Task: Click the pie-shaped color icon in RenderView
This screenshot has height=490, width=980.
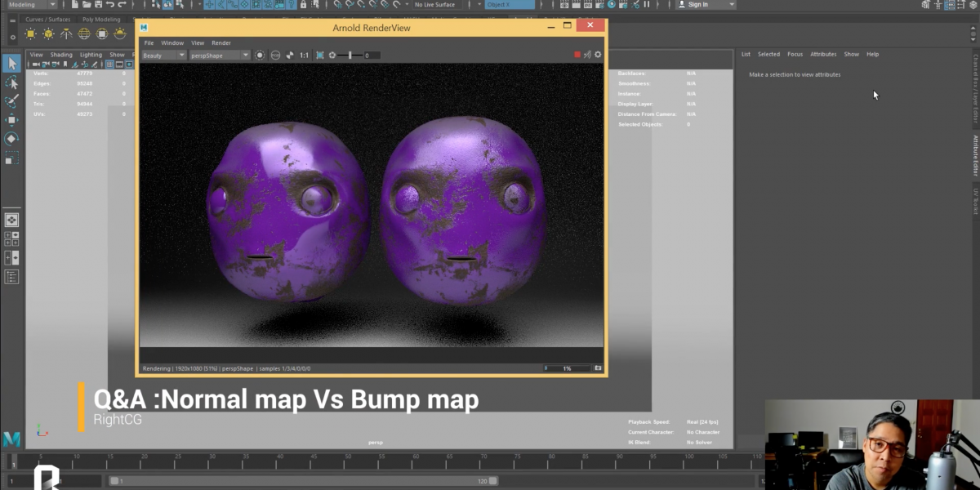Action: [290, 56]
